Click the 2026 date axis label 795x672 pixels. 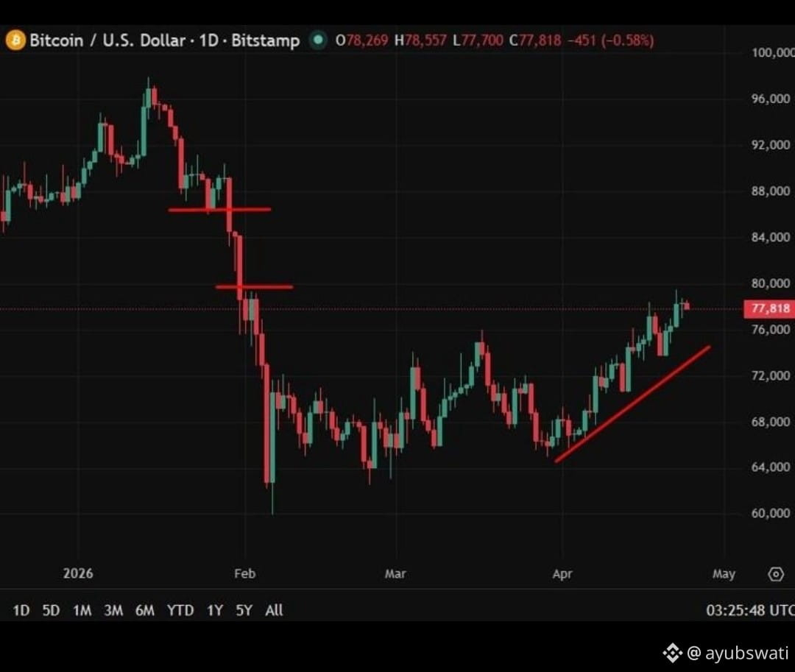click(78, 573)
